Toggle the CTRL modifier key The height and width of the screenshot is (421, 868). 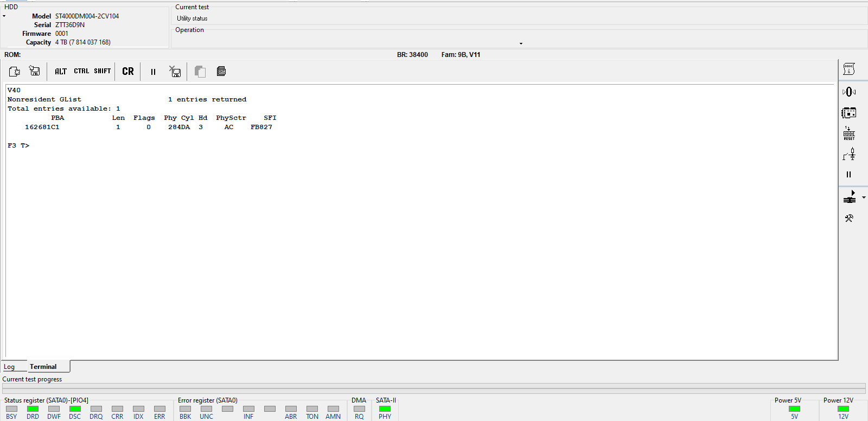pyautogui.click(x=81, y=71)
